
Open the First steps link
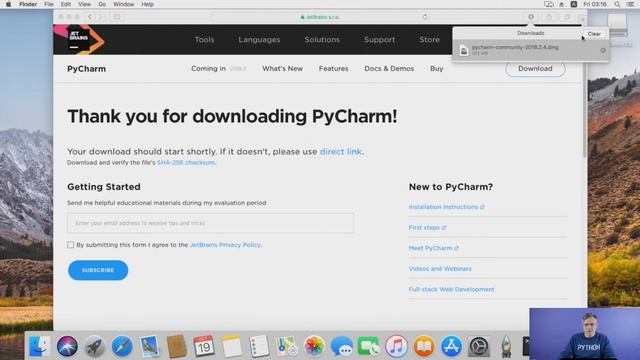pos(427,227)
